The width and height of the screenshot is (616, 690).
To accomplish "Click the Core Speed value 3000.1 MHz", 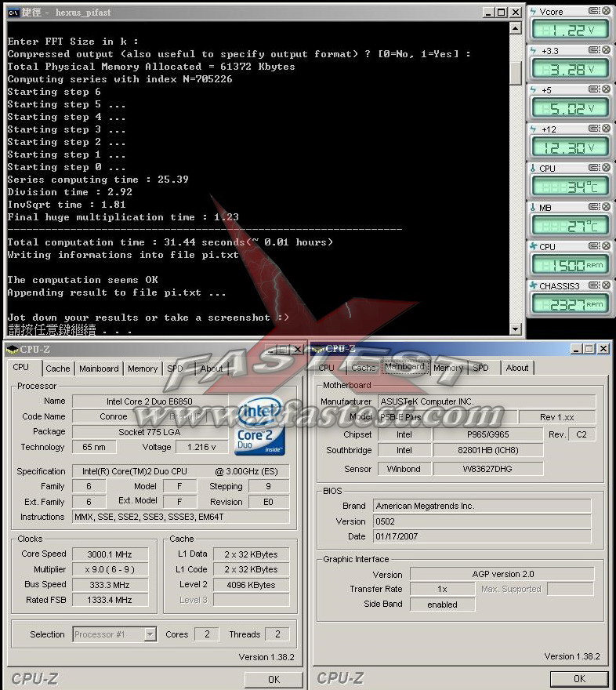I will 110,554.
